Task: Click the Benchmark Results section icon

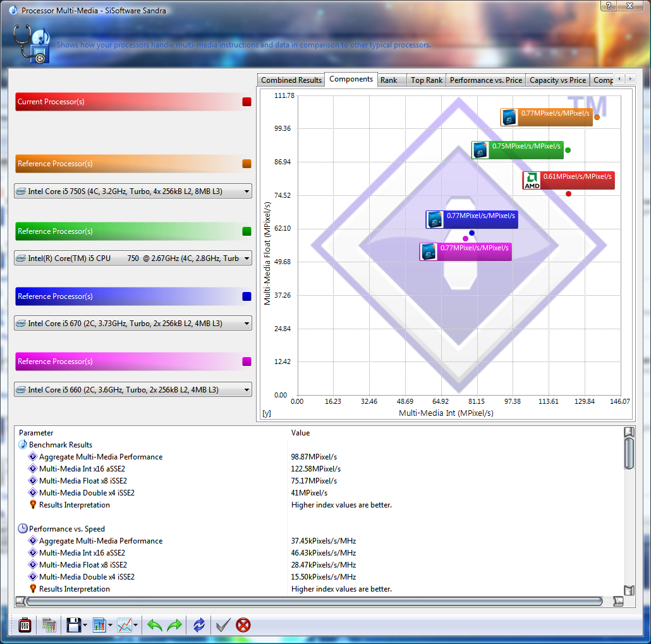Action: [23, 445]
